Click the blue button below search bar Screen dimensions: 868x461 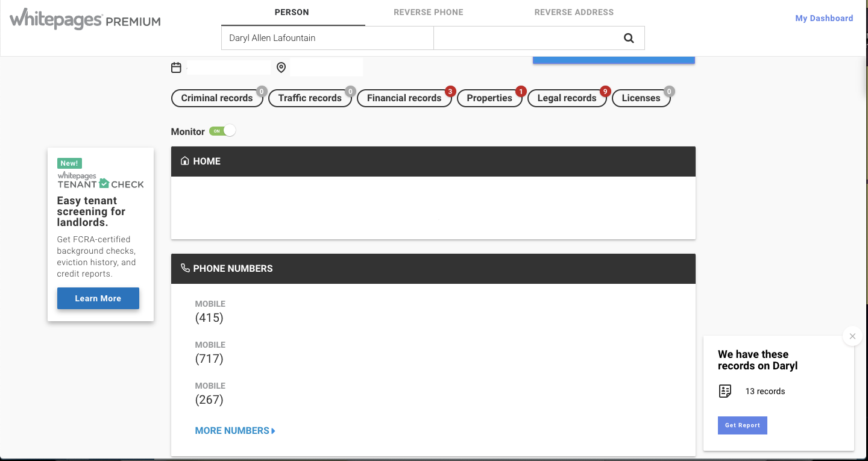614,60
